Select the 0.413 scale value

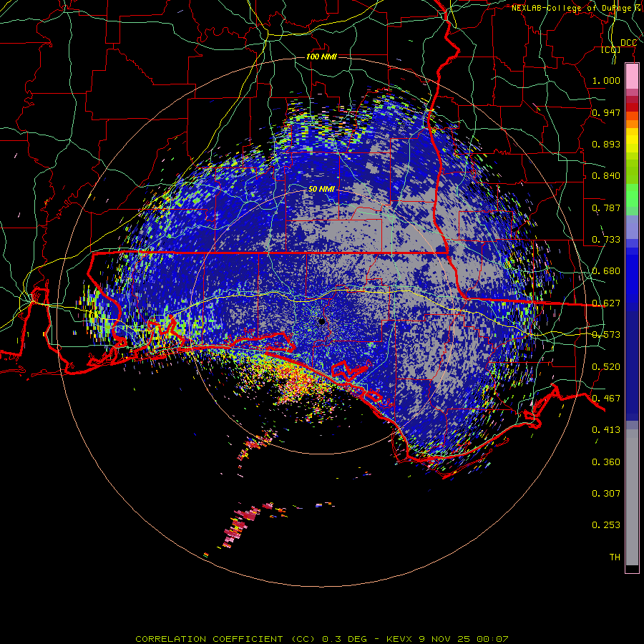[606, 430]
